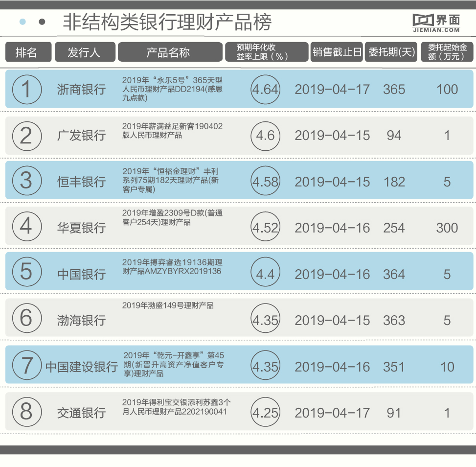Click the 2019-04-16 date in 中国银行 row

click(x=332, y=274)
